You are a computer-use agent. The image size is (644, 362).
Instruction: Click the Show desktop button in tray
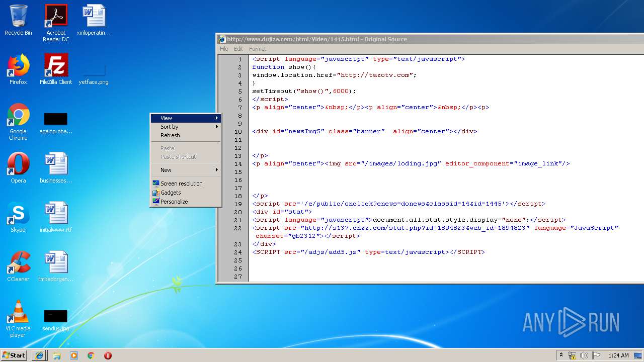click(638, 355)
